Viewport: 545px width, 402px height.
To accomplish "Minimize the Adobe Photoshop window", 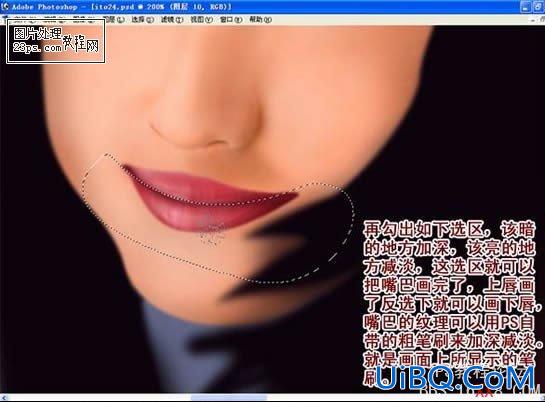I will click(525, 7).
